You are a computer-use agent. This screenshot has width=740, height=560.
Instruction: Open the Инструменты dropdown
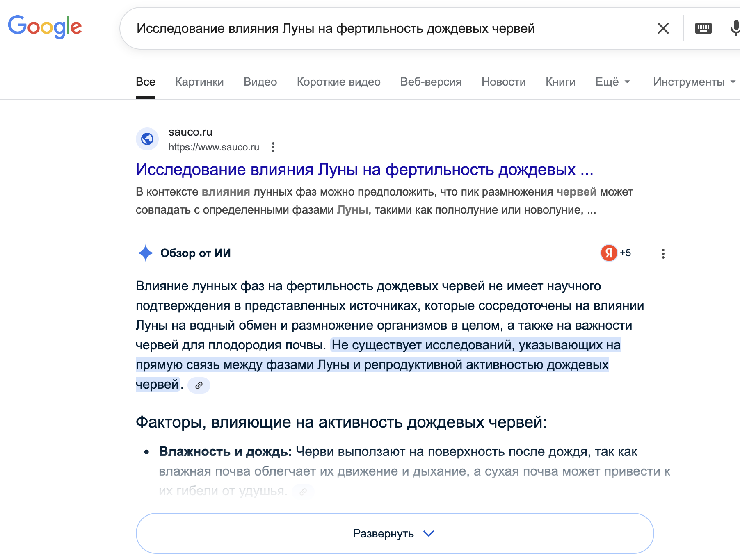click(694, 82)
